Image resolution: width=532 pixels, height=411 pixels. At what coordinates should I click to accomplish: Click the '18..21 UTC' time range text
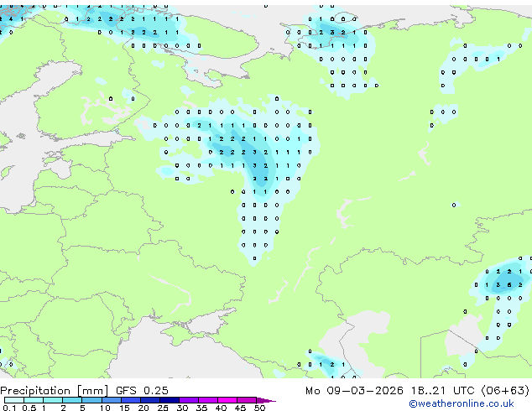442,391
